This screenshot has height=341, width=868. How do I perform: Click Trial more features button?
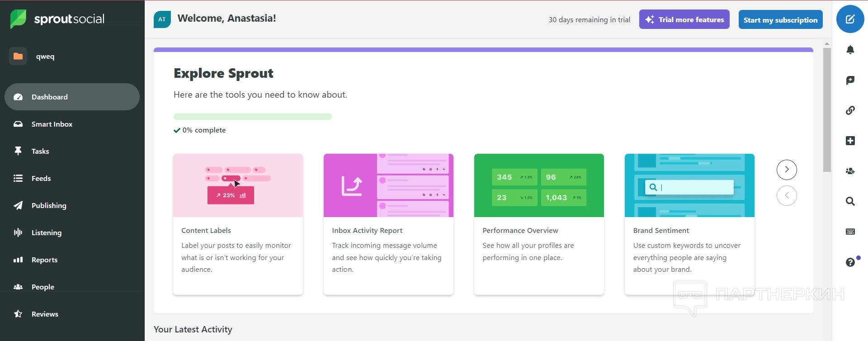[684, 19]
